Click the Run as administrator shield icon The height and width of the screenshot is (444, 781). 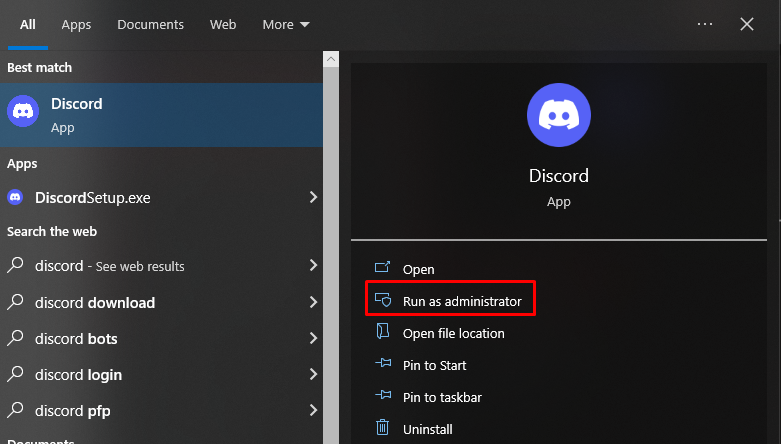click(383, 299)
